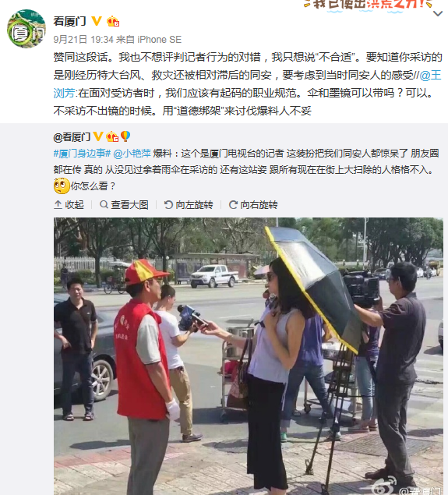Click 查看大图 to view full image
The width and height of the screenshot is (448, 495).
coord(124,205)
